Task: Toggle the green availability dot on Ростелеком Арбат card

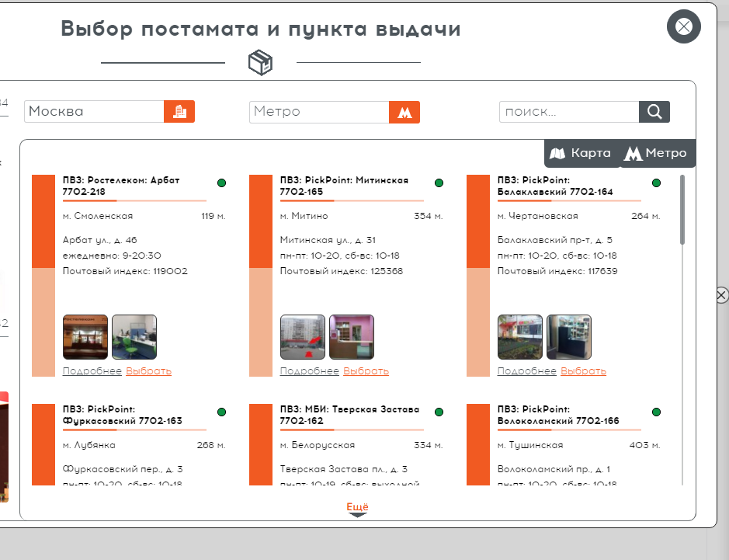Action: (x=222, y=183)
